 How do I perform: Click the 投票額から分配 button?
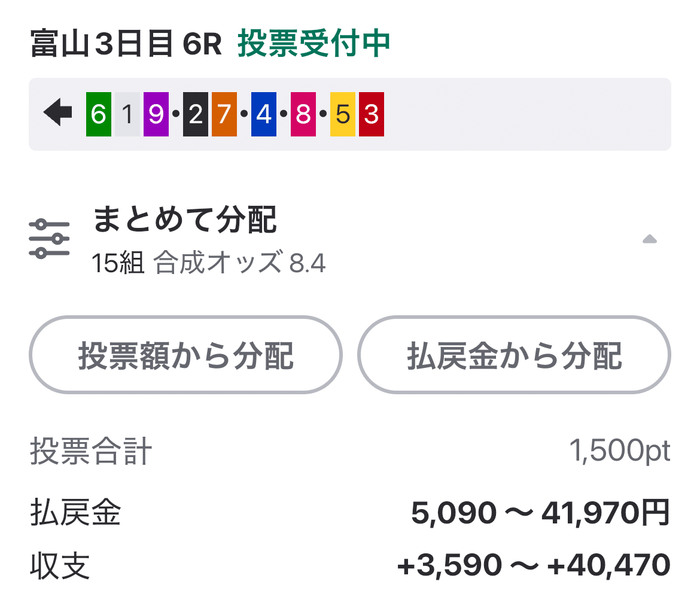[x=185, y=355]
